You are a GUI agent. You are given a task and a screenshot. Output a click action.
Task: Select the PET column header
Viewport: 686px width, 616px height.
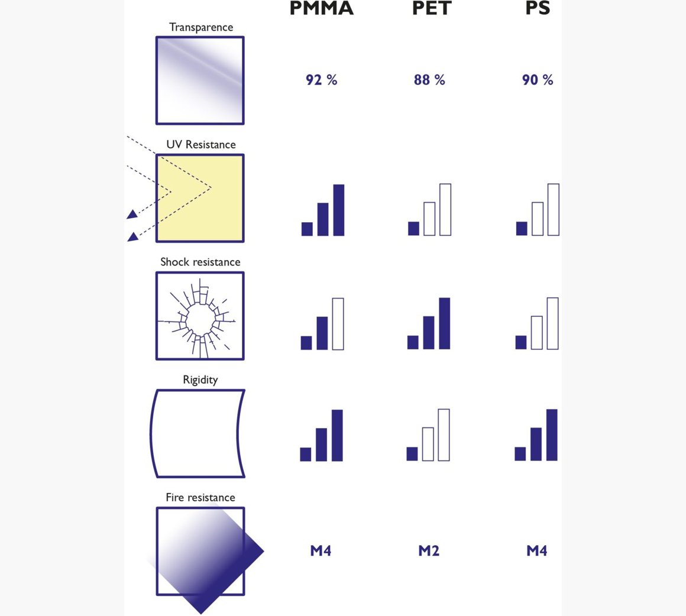[432, 8]
